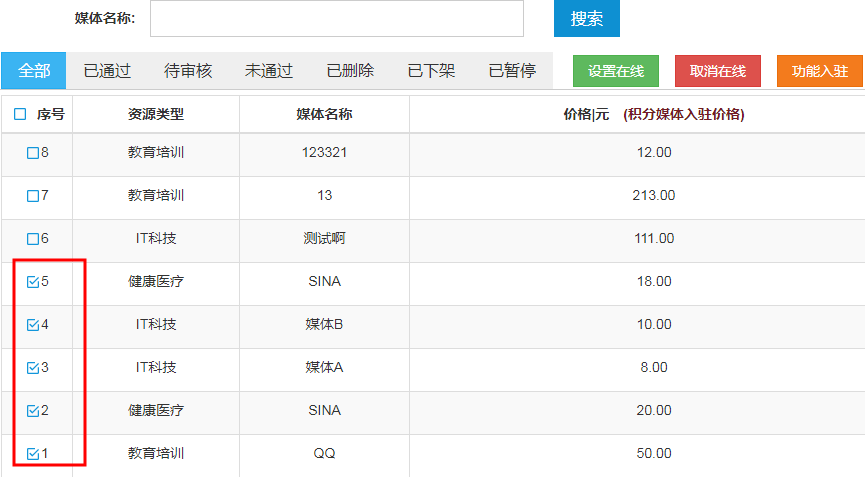
Task: Select the 未通过 tab
Action: (x=269, y=71)
